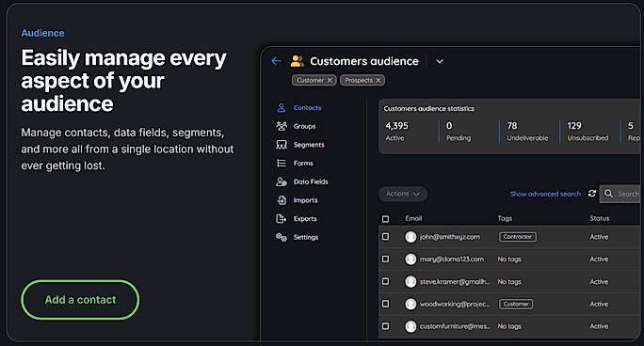The image size is (644, 346).
Task: Click the refresh icon next to search
Action: [x=592, y=194]
